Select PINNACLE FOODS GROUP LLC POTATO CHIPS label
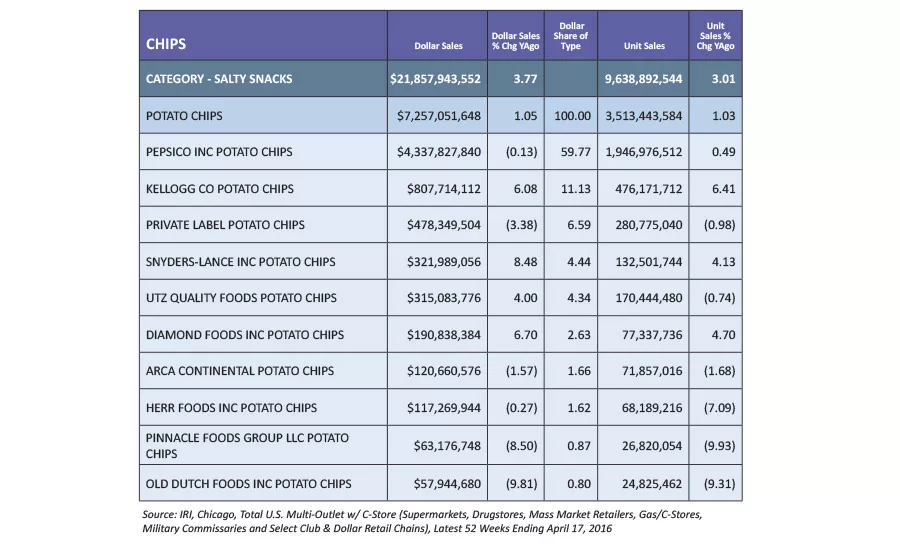 point(247,445)
